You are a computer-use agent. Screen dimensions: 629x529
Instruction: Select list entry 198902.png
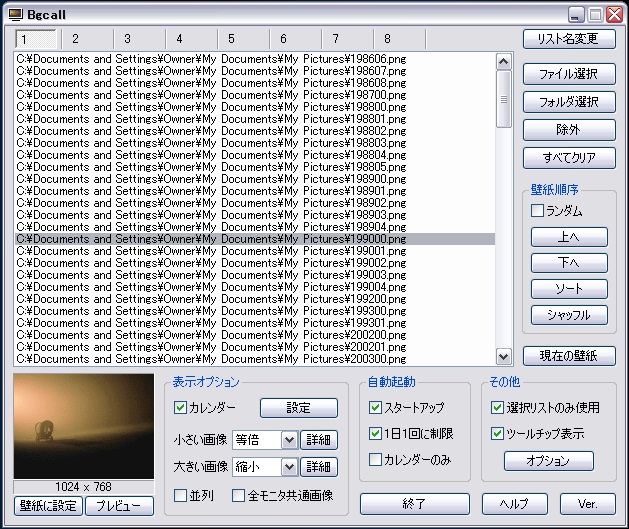(x=255, y=203)
